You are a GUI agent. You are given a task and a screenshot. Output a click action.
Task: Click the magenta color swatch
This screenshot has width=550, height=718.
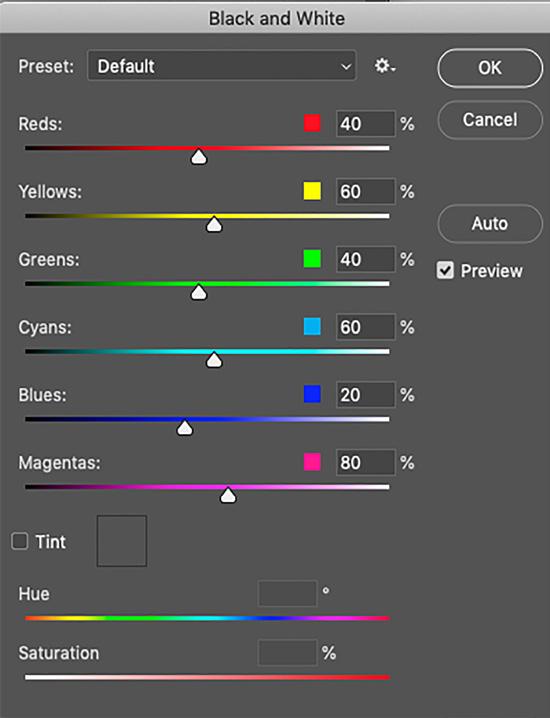pos(312,462)
